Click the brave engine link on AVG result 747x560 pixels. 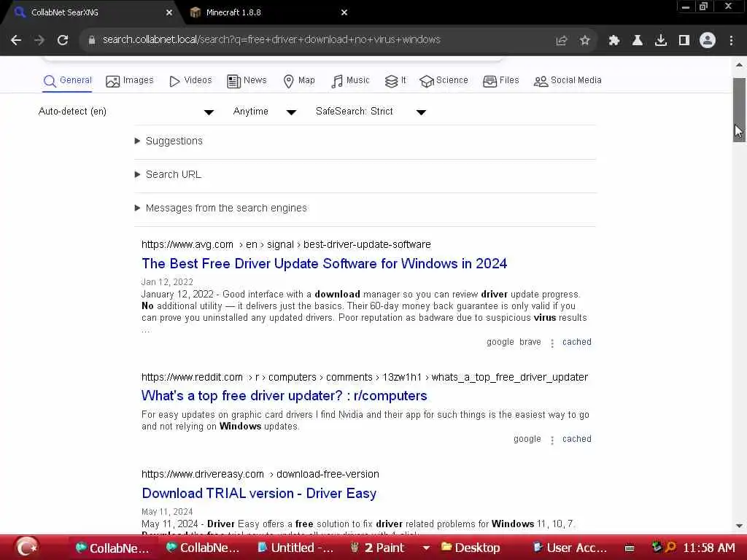(x=530, y=342)
